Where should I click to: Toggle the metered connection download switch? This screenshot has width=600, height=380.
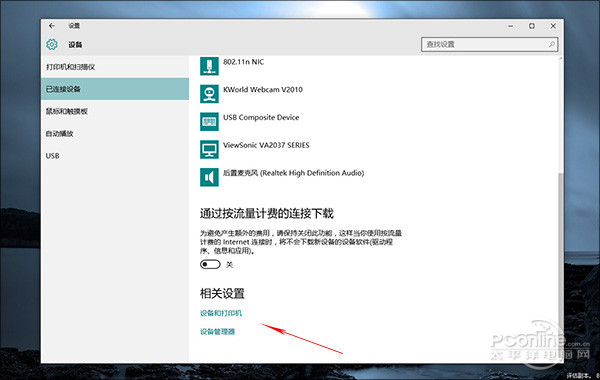click(210, 264)
